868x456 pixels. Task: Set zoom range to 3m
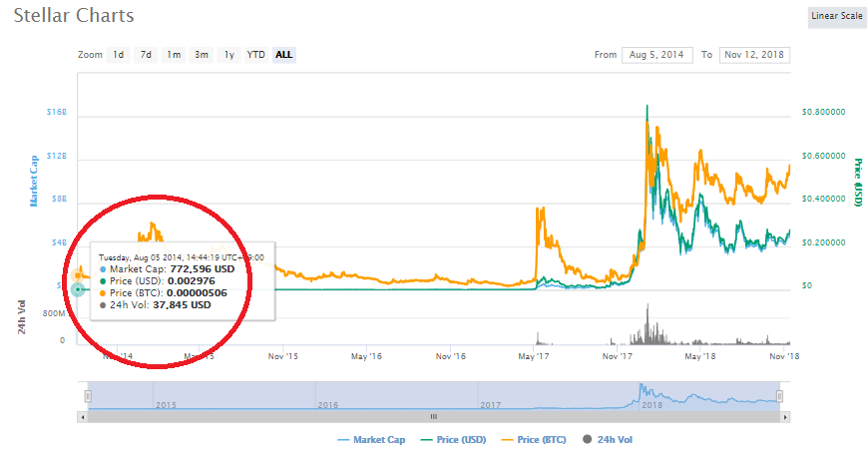pos(202,55)
